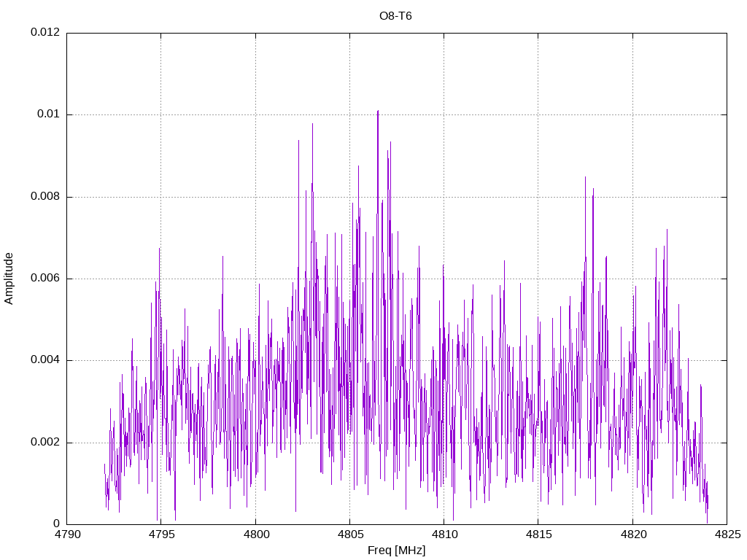
Task: Click the y-axis tick label 0.004
Action: 45,360
